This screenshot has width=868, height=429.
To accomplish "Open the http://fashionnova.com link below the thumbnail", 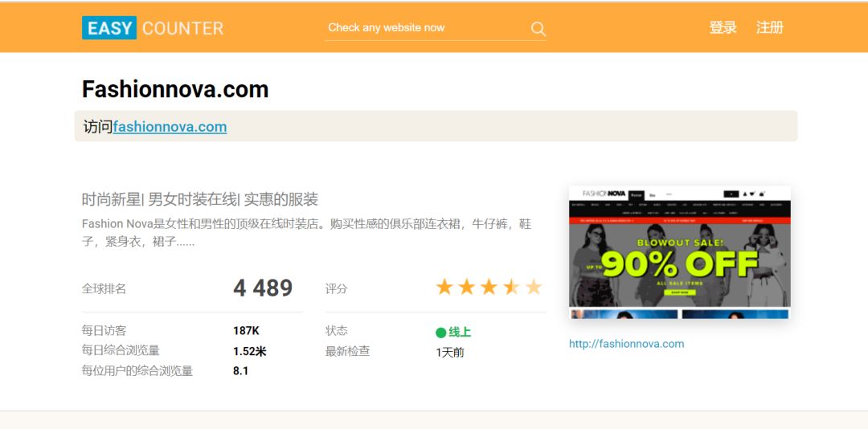I will 627,344.
